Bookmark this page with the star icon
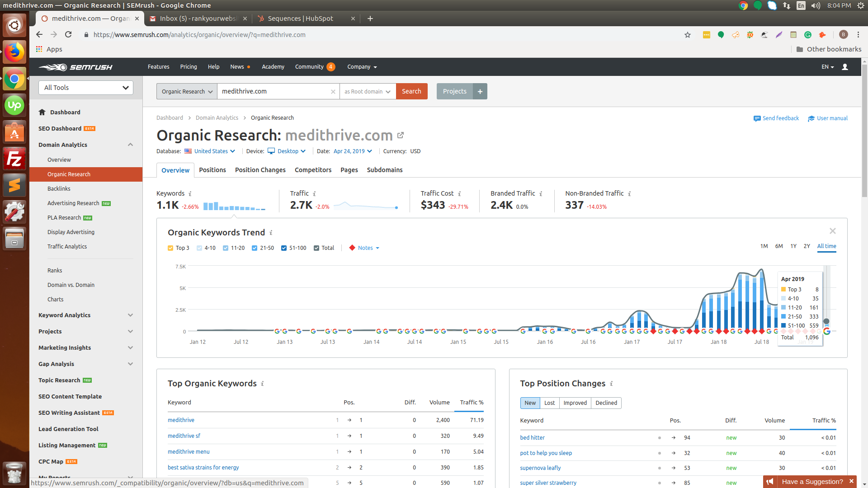This screenshot has width=868, height=488. click(x=688, y=35)
